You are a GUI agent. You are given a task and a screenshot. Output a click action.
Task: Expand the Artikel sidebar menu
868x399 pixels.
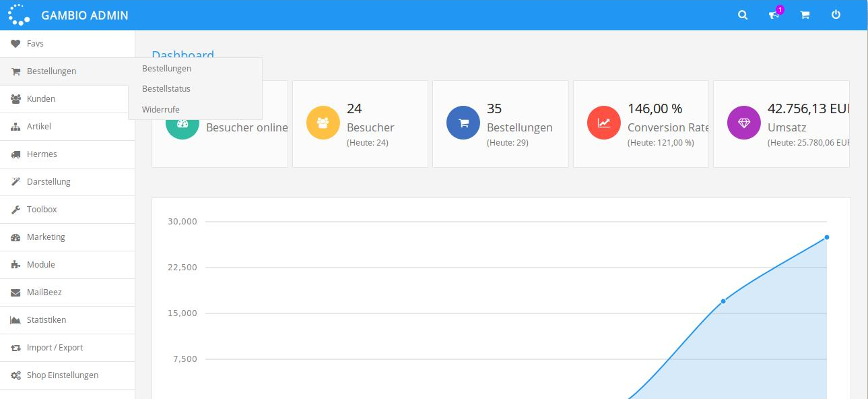(39, 127)
